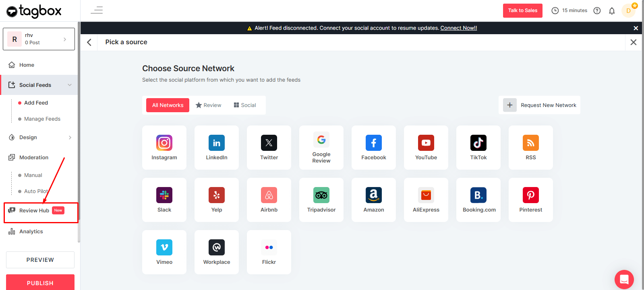The height and width of the screenshot is (290, 644).
Task: Click Request New Network button
Action: [x=539, y=105]
